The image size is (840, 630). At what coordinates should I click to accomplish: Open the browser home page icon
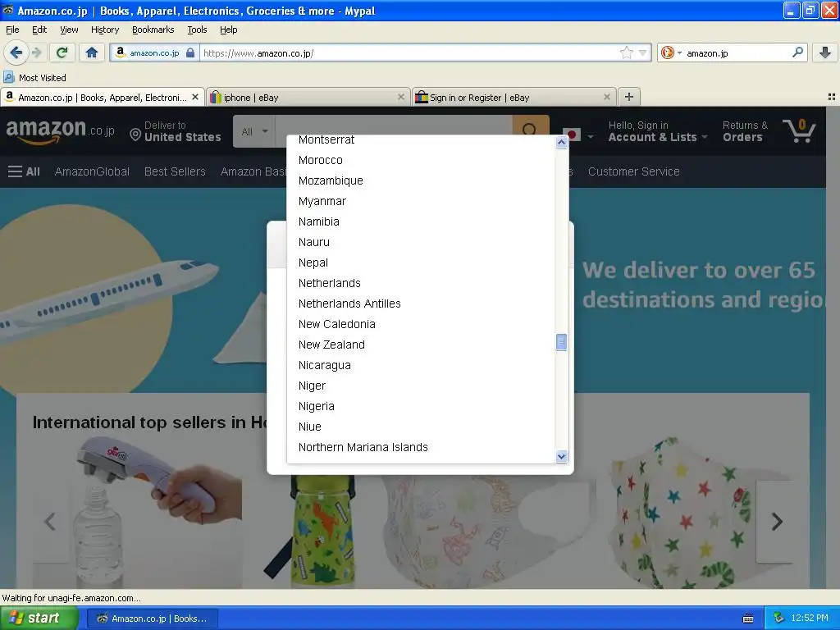pyautogui.click(x=92, y=52)
